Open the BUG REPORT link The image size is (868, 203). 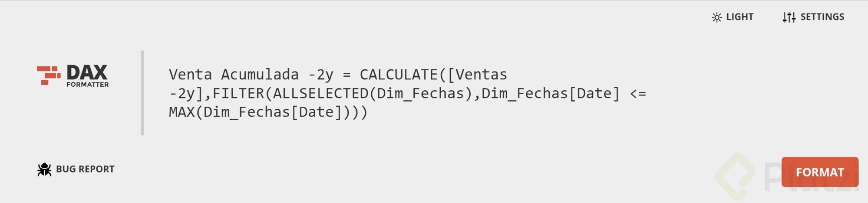click(x=85, y=169)
